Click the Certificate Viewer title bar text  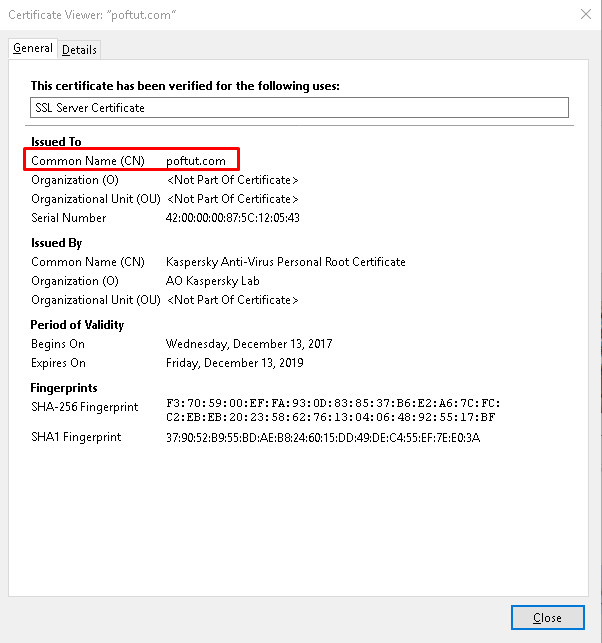tap(92, 15)
